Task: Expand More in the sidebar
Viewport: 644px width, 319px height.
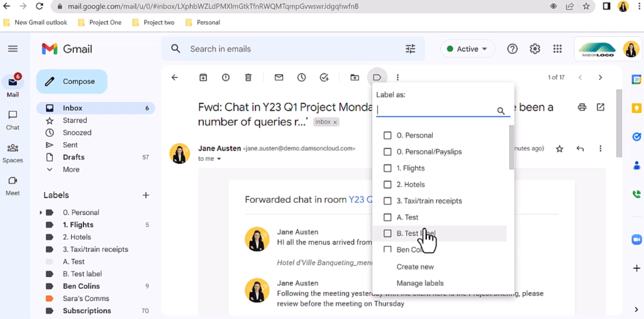Action: (x=72, y=170)
